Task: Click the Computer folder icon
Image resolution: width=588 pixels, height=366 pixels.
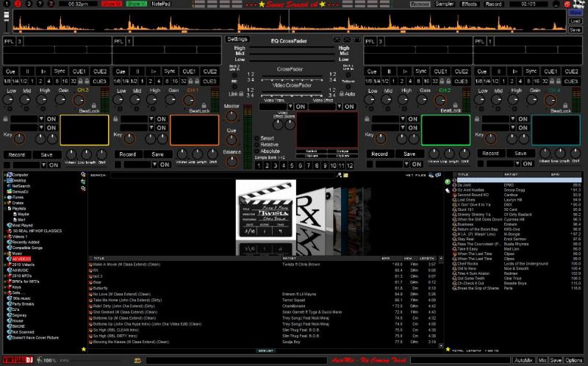Action: coord(10,175)
